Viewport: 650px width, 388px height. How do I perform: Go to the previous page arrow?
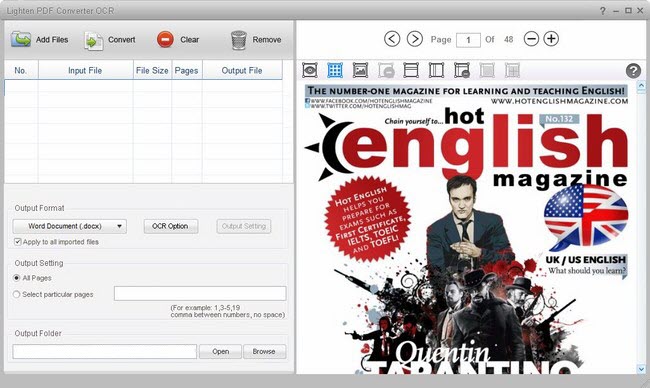coord(392,39)
